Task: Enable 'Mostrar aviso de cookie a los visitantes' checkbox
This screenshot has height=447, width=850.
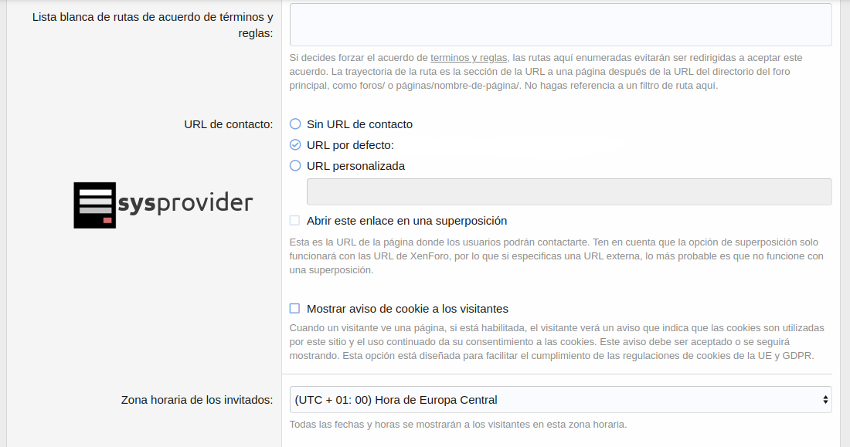Action: coord(295,309)
